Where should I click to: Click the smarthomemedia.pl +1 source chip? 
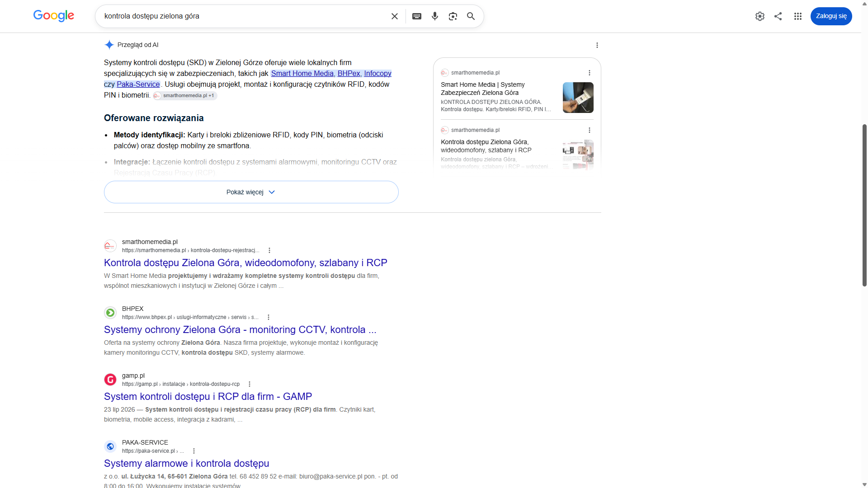click(x=185, y=95)
